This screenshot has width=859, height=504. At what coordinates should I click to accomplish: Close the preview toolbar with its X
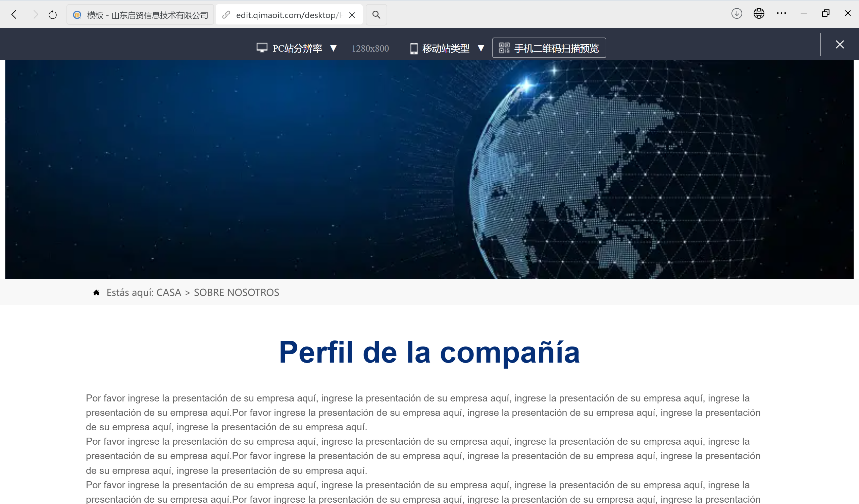tap(840, 44)
